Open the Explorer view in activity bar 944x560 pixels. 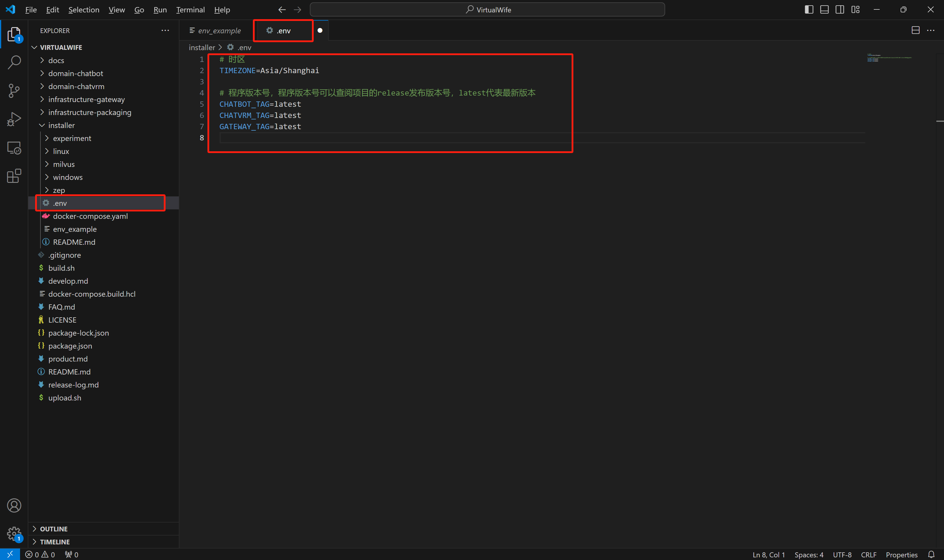14,34
